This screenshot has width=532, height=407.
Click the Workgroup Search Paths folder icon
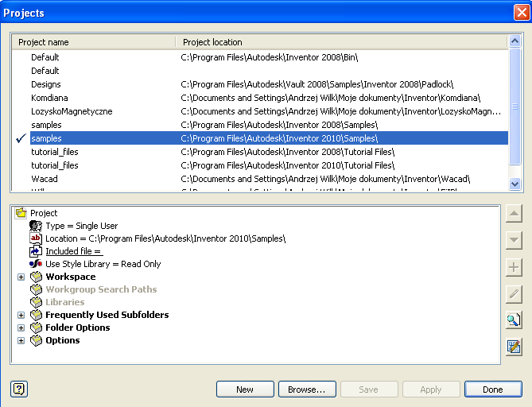[x=36, y=289]
